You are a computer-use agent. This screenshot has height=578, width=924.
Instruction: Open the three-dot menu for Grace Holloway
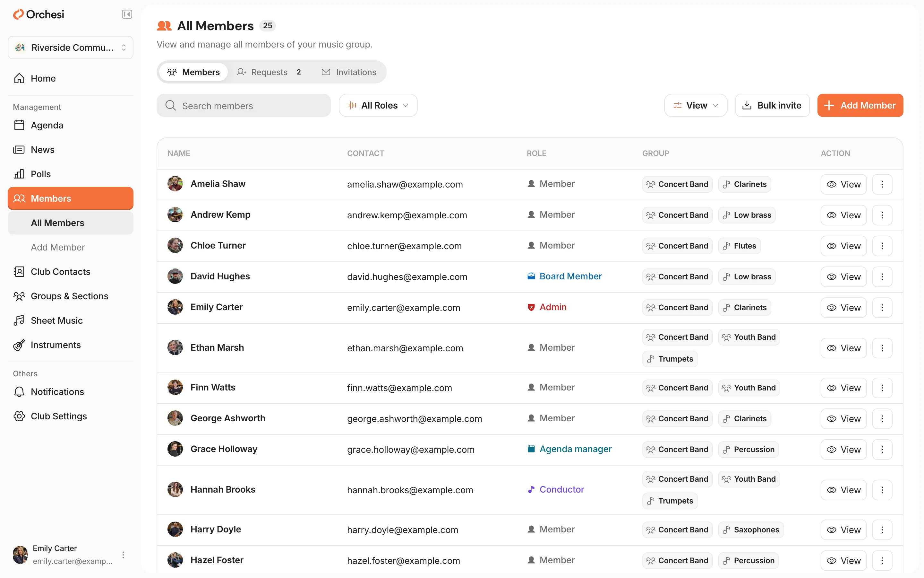(x=882, y=450)
